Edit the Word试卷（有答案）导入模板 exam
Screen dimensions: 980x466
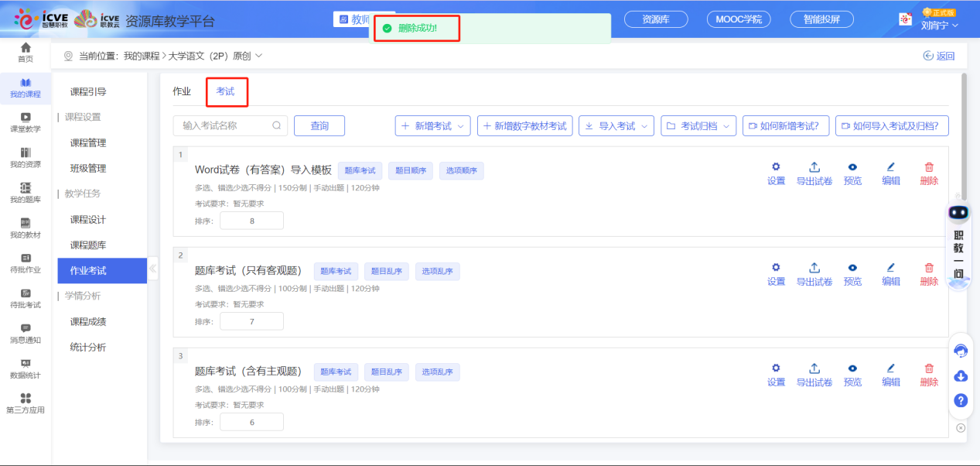click(x=890, y=172)
